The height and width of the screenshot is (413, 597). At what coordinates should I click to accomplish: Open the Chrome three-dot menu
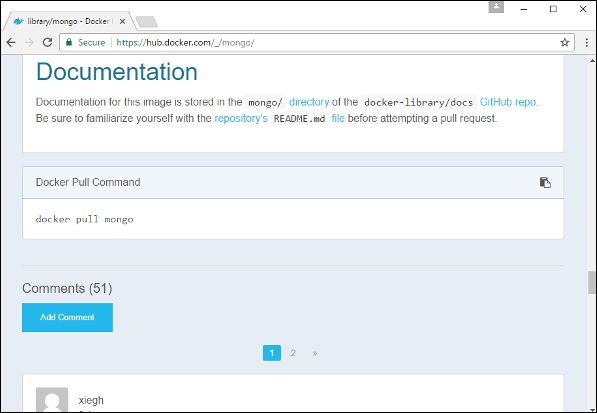(x=586, y=42)
